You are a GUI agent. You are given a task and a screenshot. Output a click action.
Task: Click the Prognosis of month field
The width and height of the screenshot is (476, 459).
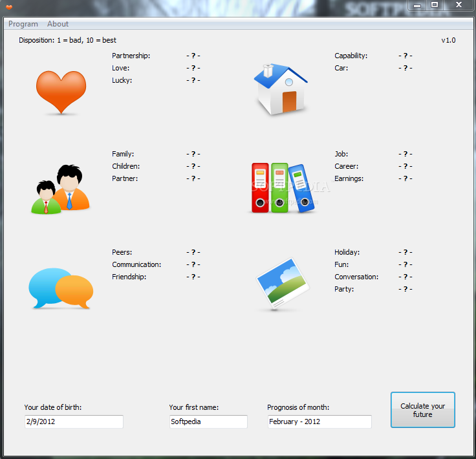click(319, 422)
